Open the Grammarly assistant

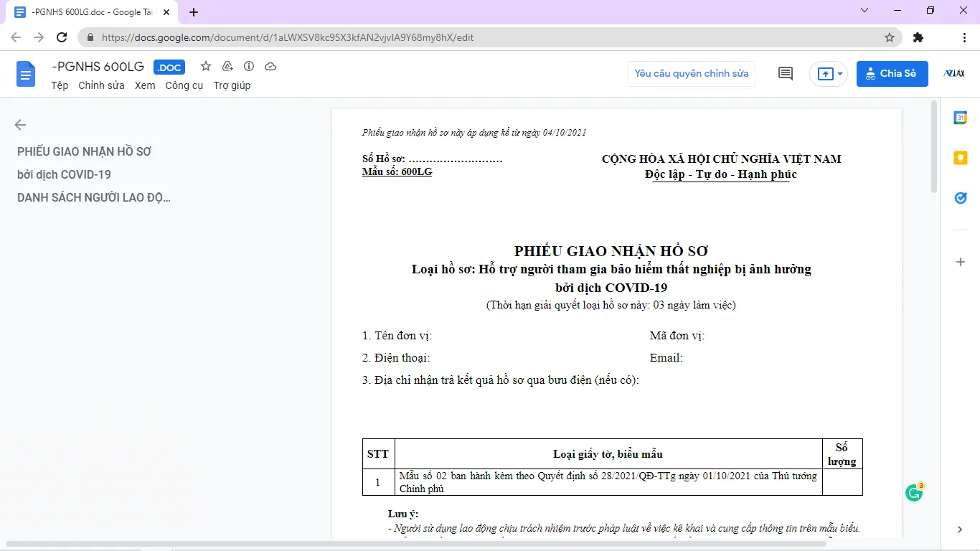913,491
